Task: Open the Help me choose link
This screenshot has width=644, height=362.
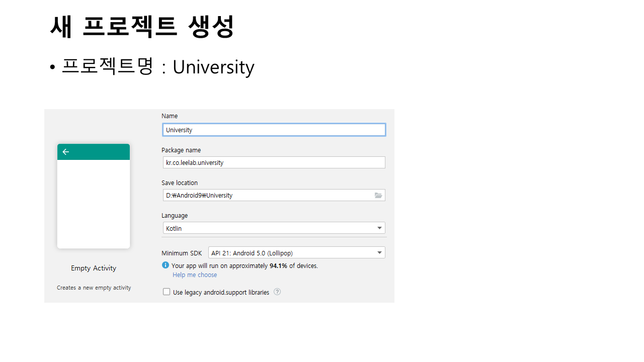Action: tap(195, 275)
